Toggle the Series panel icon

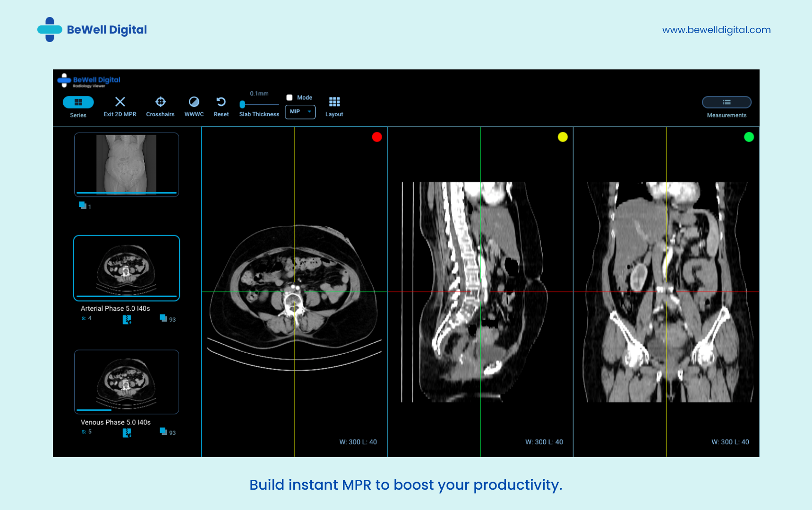tap(78, 102)
